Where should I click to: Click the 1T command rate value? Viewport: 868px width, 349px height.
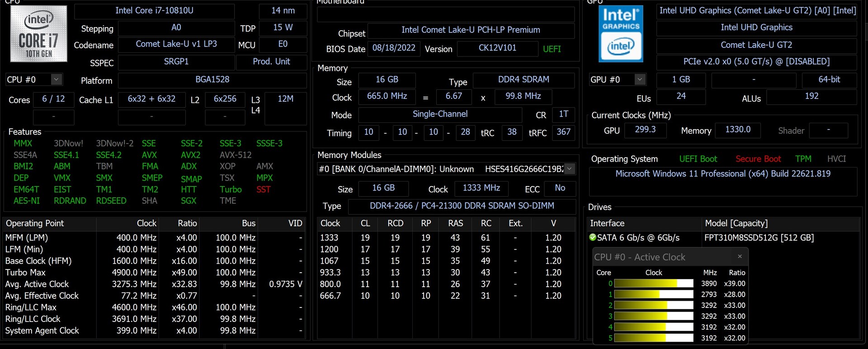563,115
